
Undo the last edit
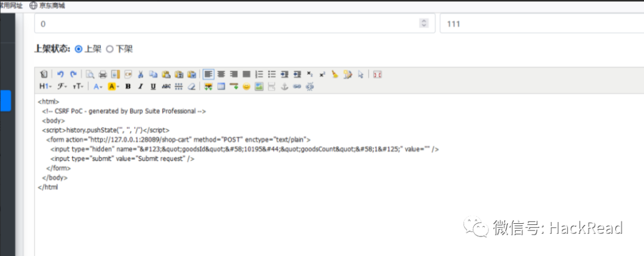[x=60, y=75]
